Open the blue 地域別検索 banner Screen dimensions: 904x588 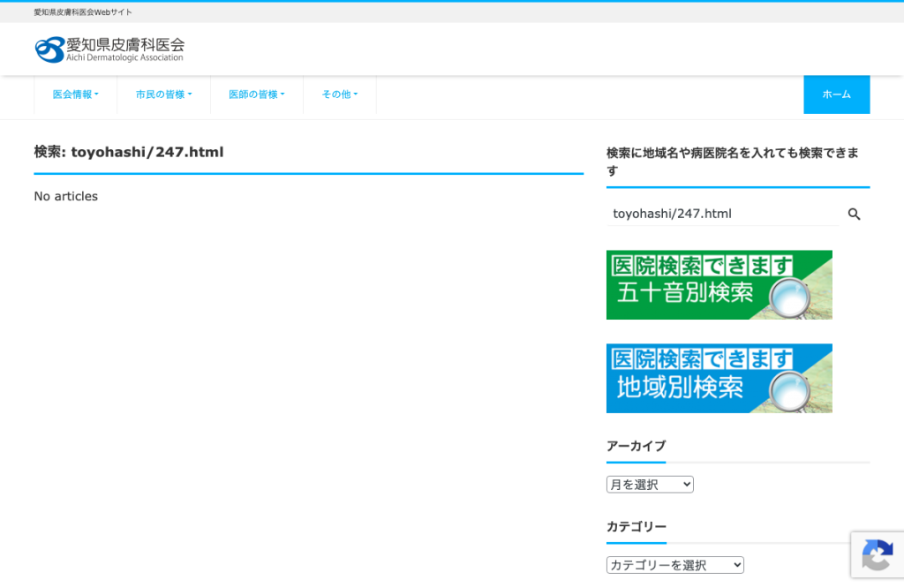coord(719,378)
